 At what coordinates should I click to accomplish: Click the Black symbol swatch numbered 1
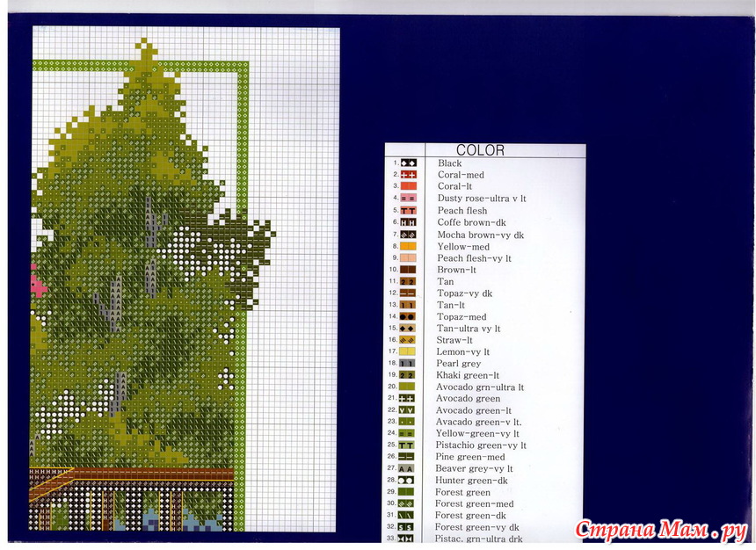coord(409,163)
